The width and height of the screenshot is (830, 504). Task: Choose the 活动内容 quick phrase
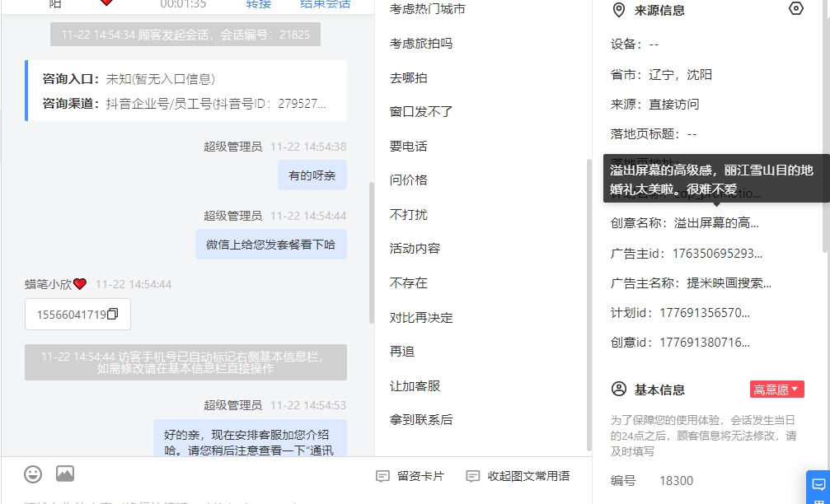pos(415,248)
